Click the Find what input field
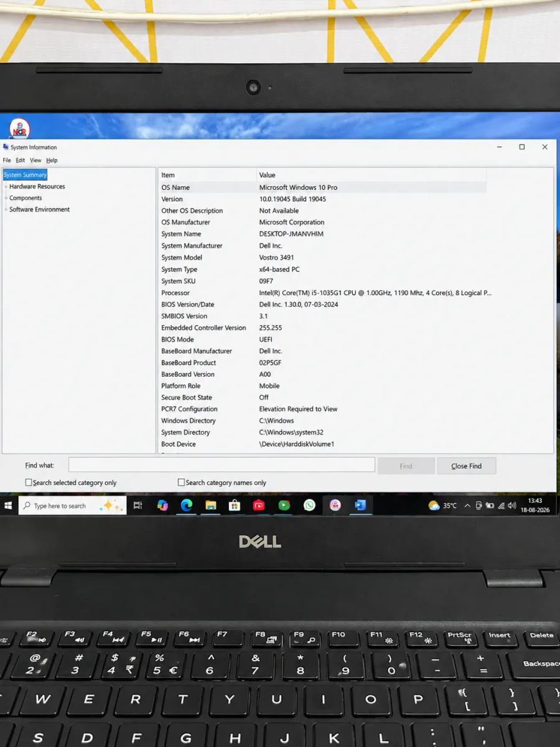Viewport: 560px width, 747px height. tap(222, 465)
